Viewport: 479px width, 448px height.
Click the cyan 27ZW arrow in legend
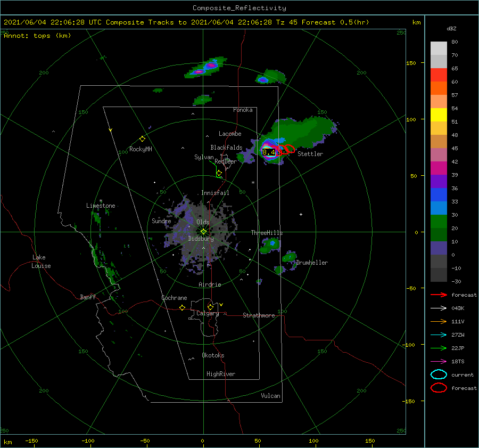tap(439, 335)
